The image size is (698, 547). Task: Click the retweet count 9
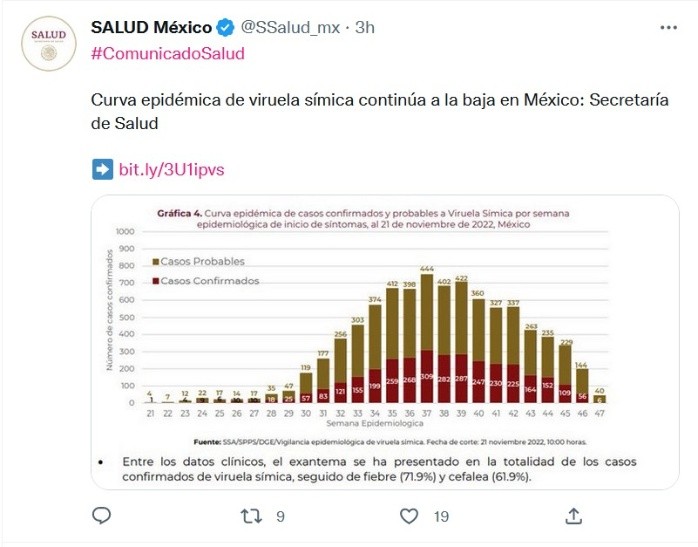point(281,516)
